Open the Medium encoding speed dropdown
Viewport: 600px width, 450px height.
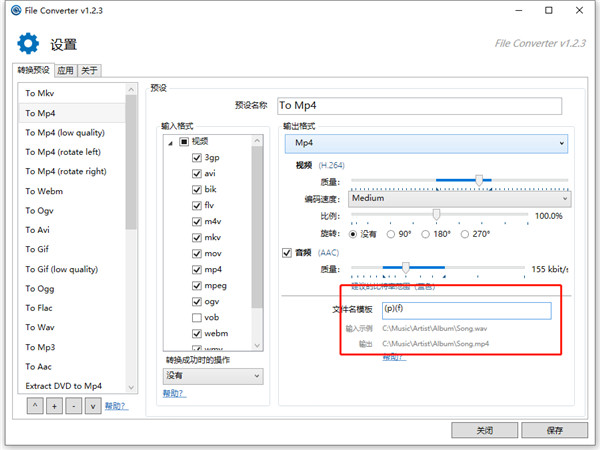coord(460,199)
